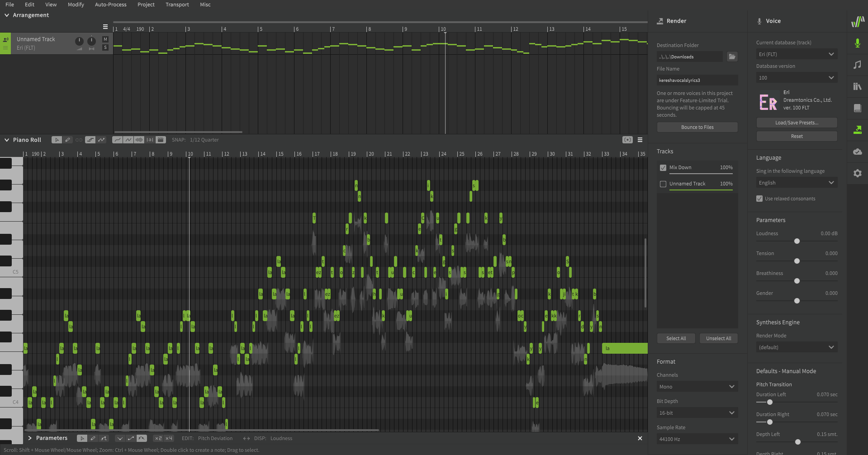Mute the Unnamed Track

tap(105, 39)
